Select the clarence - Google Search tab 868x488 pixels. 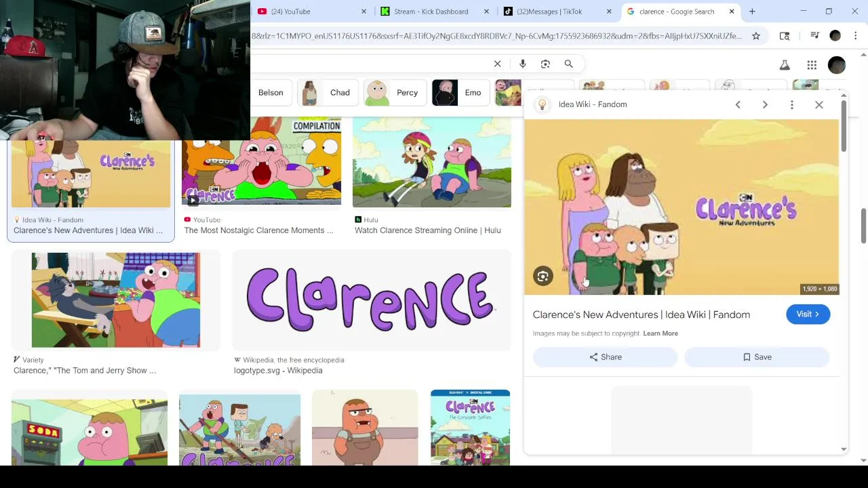(x=676, y=12)
